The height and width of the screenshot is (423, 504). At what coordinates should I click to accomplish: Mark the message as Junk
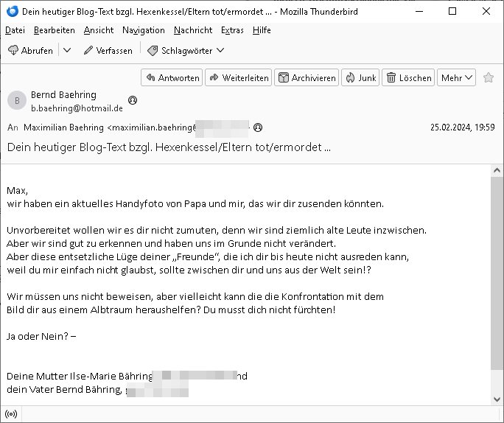pos(360,77)
